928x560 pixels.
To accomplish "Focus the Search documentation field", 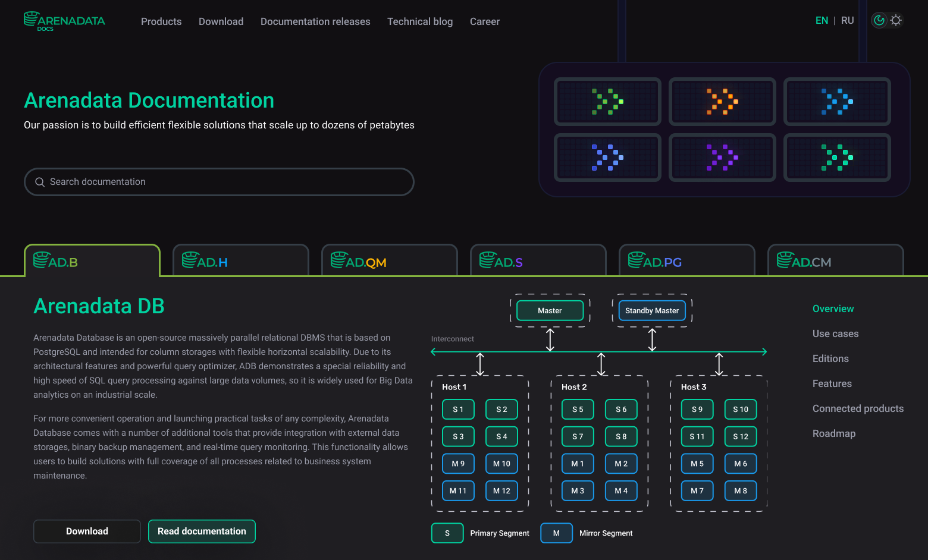I will (219, 182).
